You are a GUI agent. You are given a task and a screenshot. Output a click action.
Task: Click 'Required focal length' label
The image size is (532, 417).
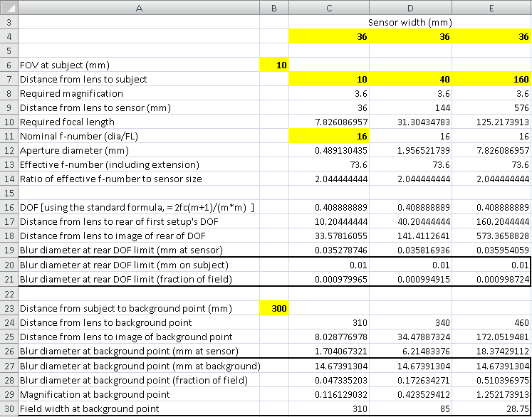click(67, 122)
